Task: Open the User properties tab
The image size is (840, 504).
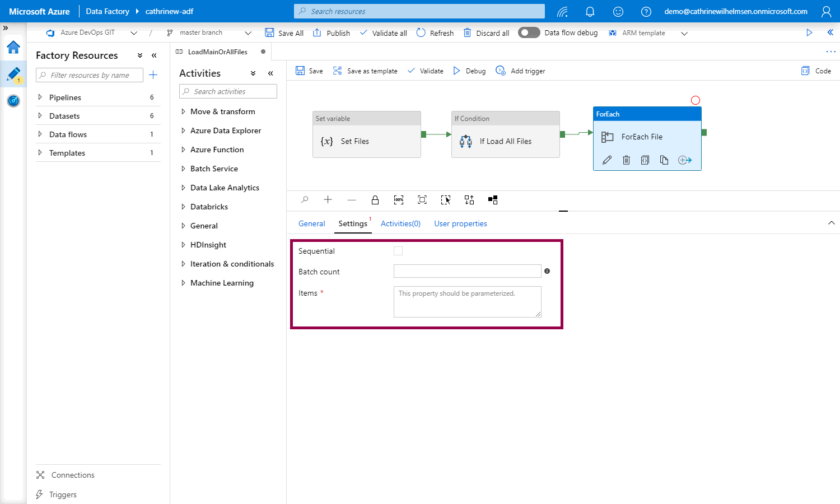Action: (x=460, y=223)
